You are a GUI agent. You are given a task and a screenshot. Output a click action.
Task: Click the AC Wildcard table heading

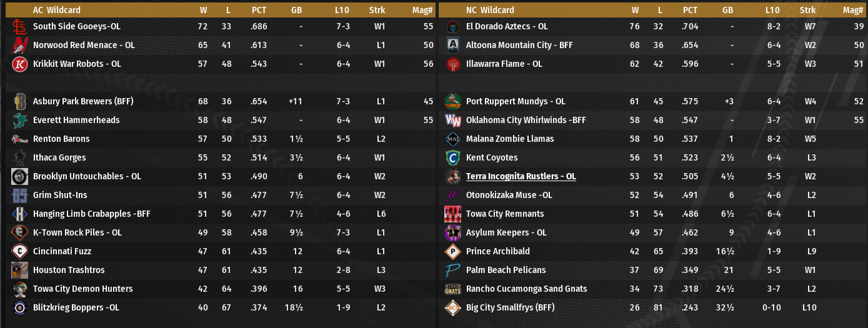tap(57, 10)
